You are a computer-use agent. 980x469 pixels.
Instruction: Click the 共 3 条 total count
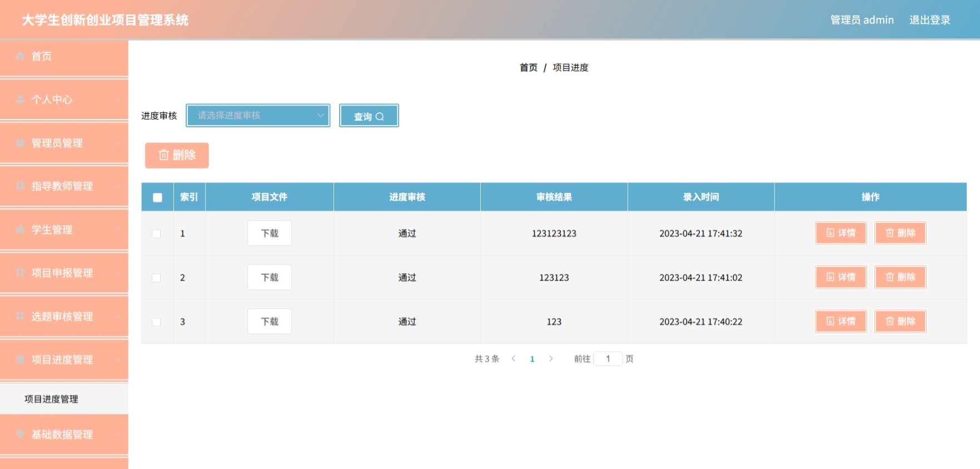[487, 359]
